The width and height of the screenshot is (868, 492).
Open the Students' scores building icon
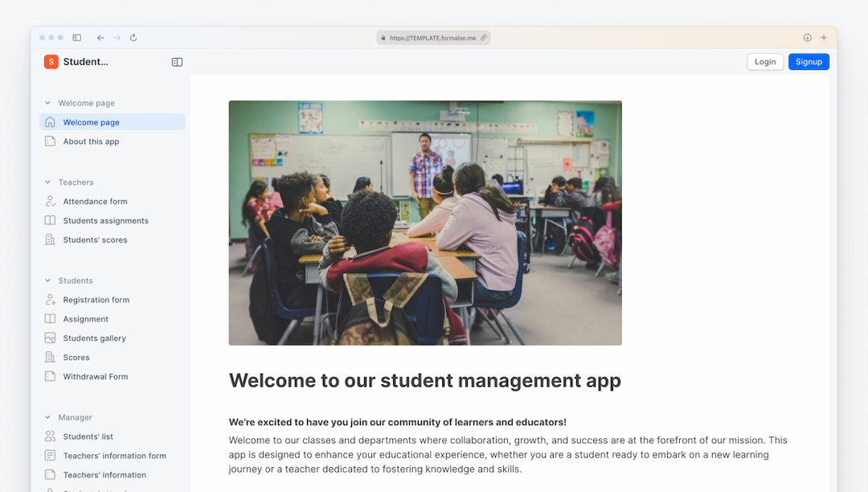click(x=50, y=240)
